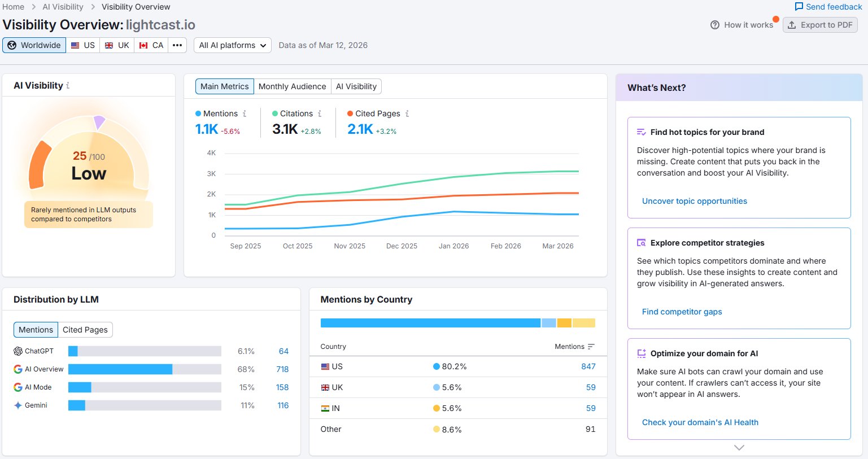Select the UK region filter
Screen dimensions: 868x459
[117, 45]
